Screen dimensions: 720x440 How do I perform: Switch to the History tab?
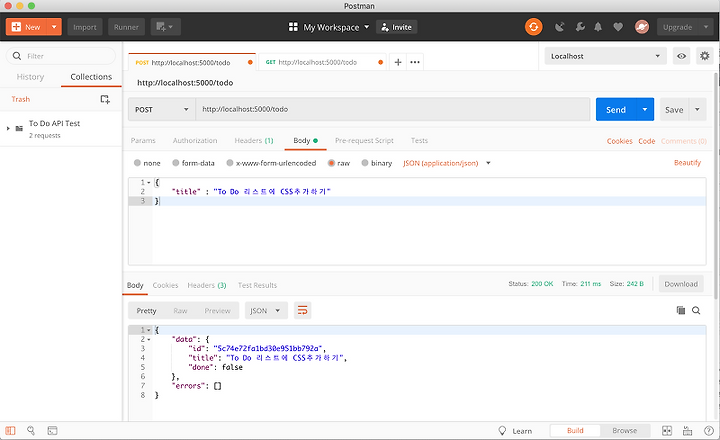click(30, 77)
